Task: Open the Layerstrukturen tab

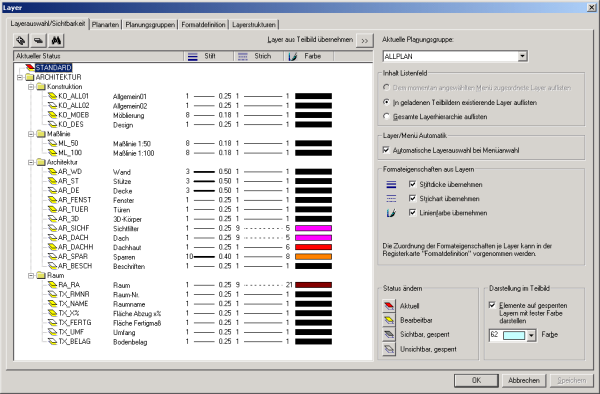Action: (x=254, y=25)
